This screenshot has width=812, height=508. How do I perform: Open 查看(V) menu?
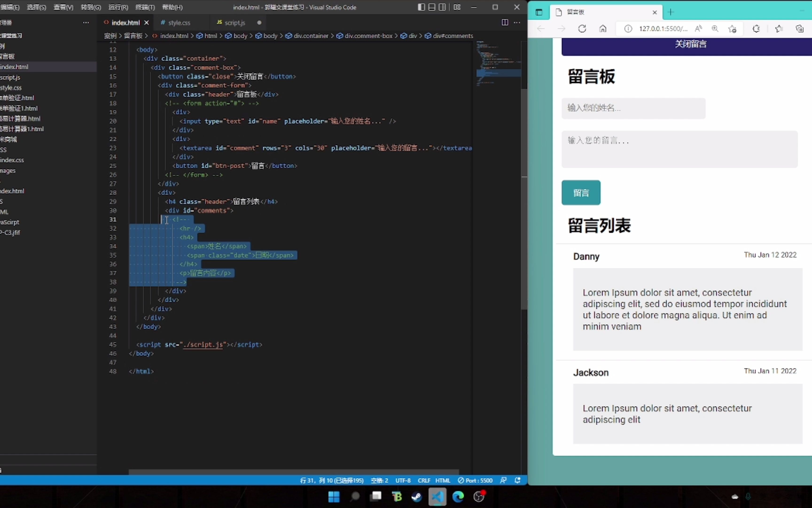pos(63,7)
